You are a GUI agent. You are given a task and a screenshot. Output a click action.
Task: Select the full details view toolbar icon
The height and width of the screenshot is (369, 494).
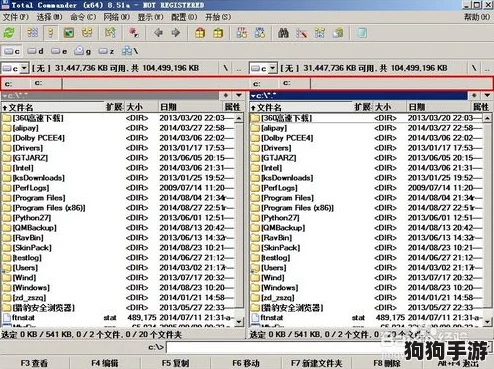[x=51, y=33]
